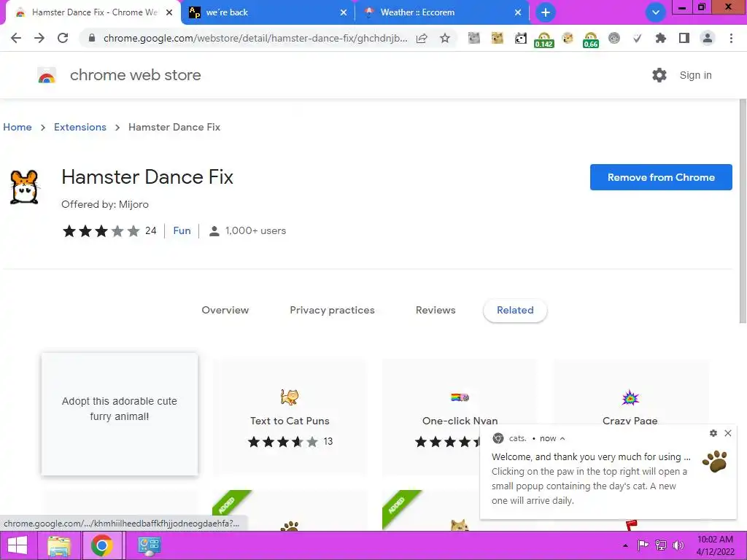The width and height of the screenshot is (747, 560).
Task: Click the page vertical scrollbar
Action: click(x=742, y=211)
